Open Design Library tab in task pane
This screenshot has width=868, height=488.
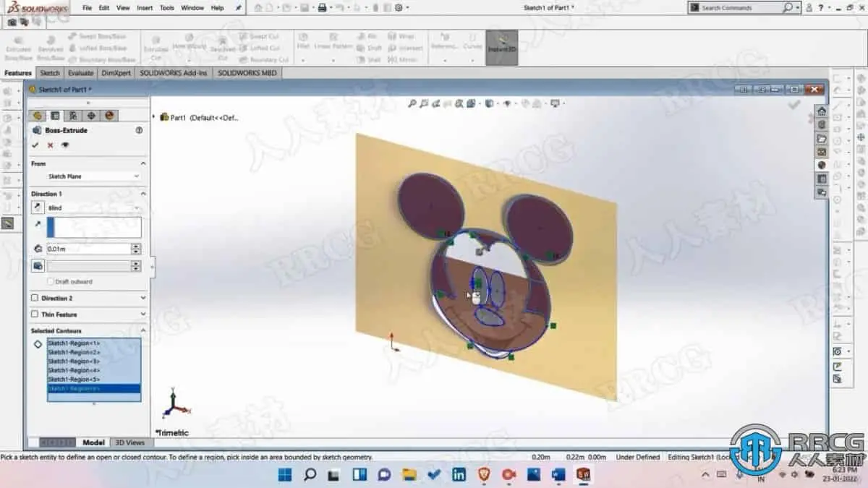click(822, 125)
